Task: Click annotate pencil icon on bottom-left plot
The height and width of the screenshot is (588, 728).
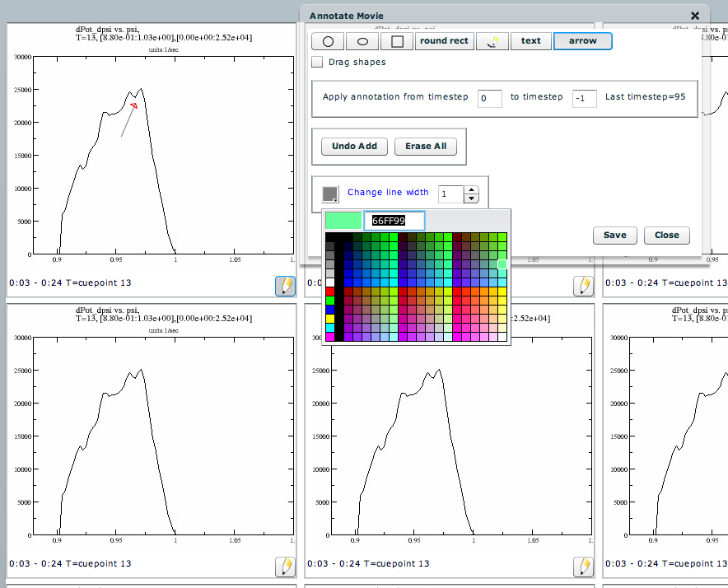Action: [x=286, y=567]
